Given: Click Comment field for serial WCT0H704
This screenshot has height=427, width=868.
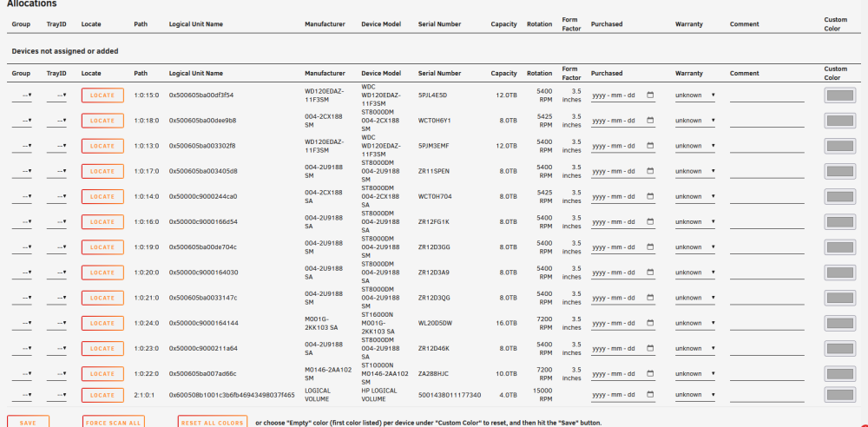Looking at the screenshot, I should (x=766, y=197).
